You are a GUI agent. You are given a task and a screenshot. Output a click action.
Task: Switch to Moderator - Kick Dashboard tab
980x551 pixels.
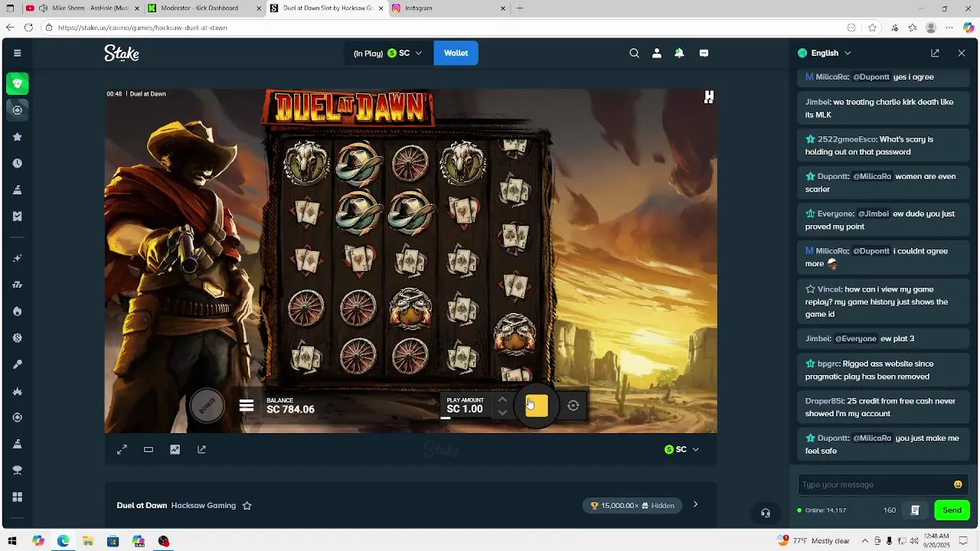pyautogui.click(x=203, y=8)
